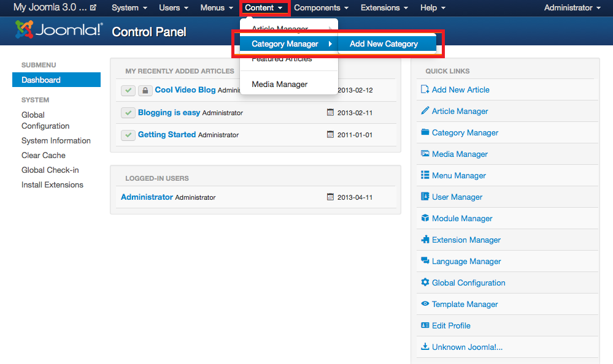Viewport: 613px width, 364px height.
Task: Click the calendar icon on Blogging is easy row
Action: click(x=330, y=113)
